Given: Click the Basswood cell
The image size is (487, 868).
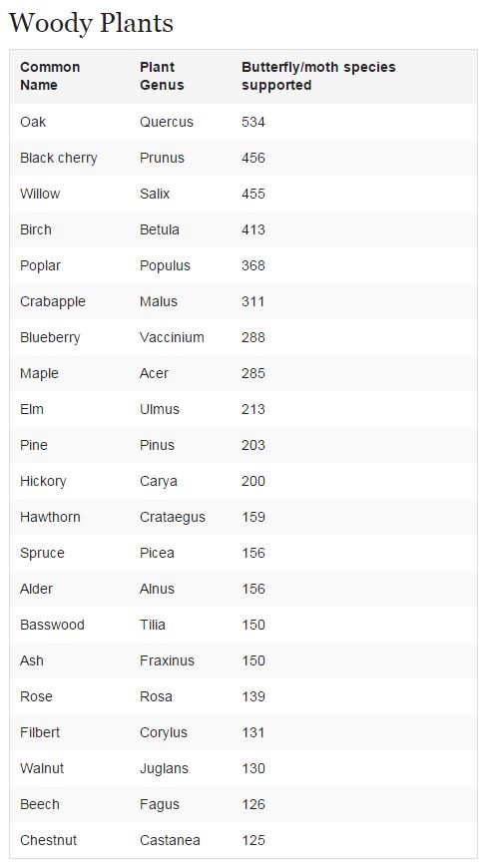Looking at the screenshot, I should (x=52, y=625).
